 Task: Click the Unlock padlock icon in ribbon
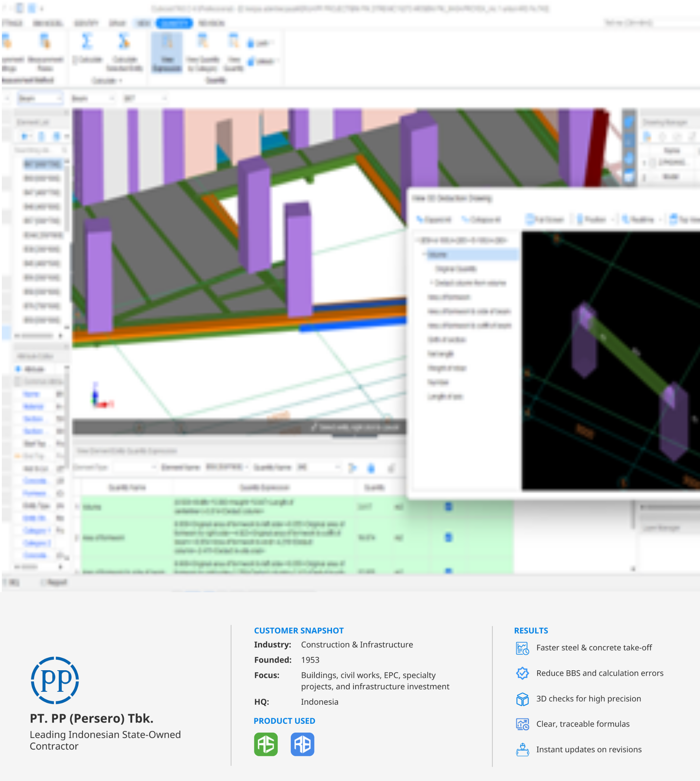point(251,61)
